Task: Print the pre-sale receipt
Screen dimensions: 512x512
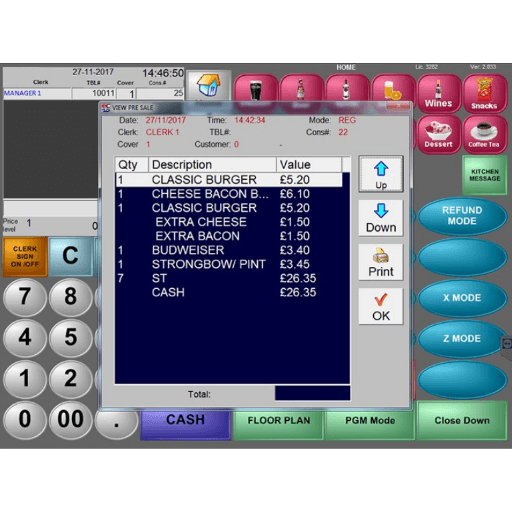Action: pyautogui.click(x=381, y=262)
